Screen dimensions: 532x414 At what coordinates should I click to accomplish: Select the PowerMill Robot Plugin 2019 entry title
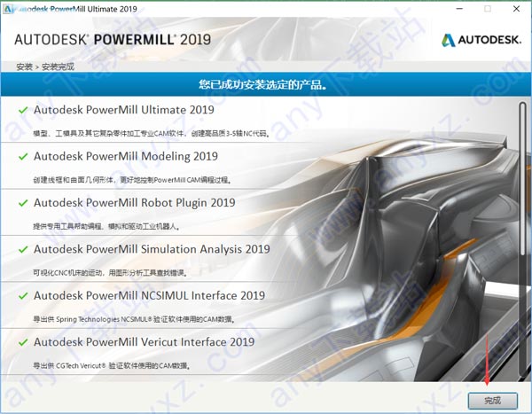click(134, 202)
